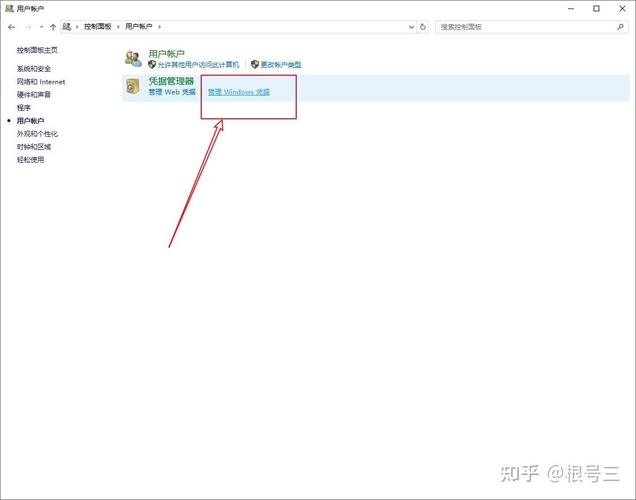Image resolution: width=636 pixels, height=500 pixels.
Task: Maximize the 用户帐户 window
Action: (x=596, y=9)
